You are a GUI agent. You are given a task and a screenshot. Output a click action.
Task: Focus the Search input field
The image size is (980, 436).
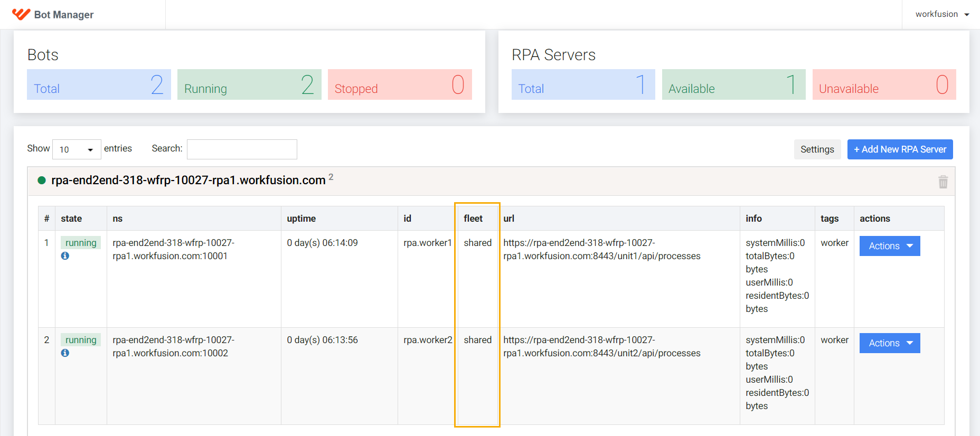pyautogui.click(x=242, y=149)
